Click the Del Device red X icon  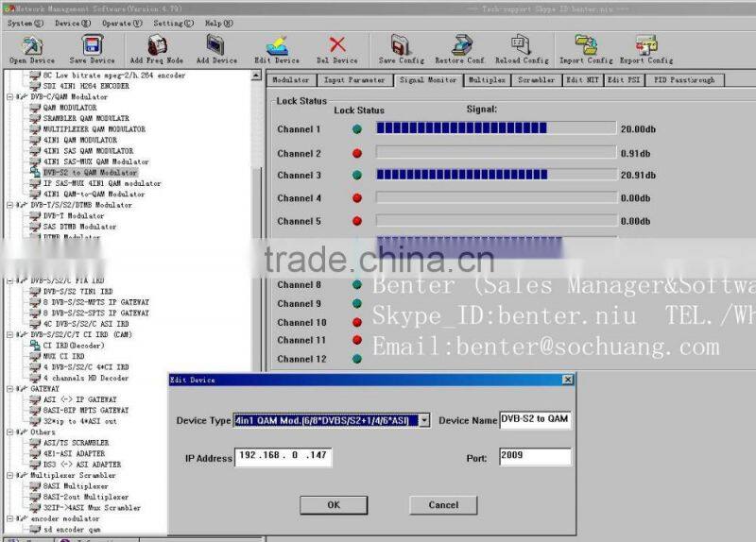(337, 44)
